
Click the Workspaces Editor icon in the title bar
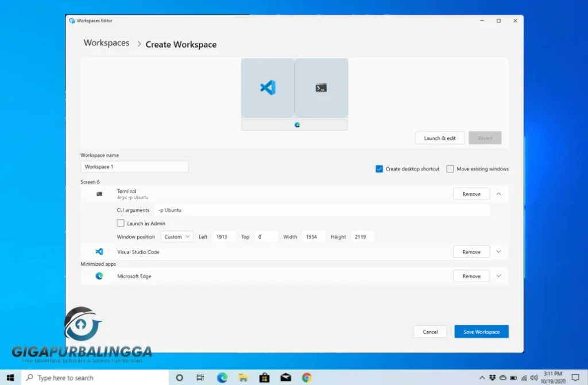(71, 20)
